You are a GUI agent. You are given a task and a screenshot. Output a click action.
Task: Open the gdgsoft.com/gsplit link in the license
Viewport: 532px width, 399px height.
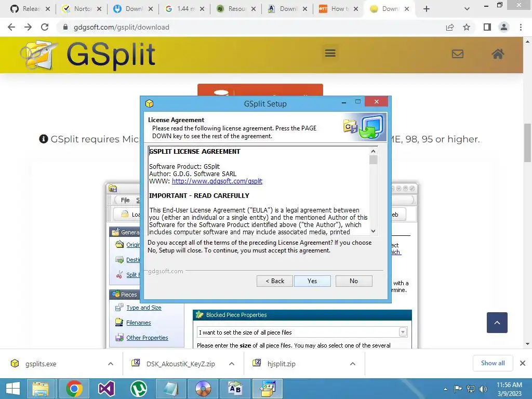[x=217, y=181]
